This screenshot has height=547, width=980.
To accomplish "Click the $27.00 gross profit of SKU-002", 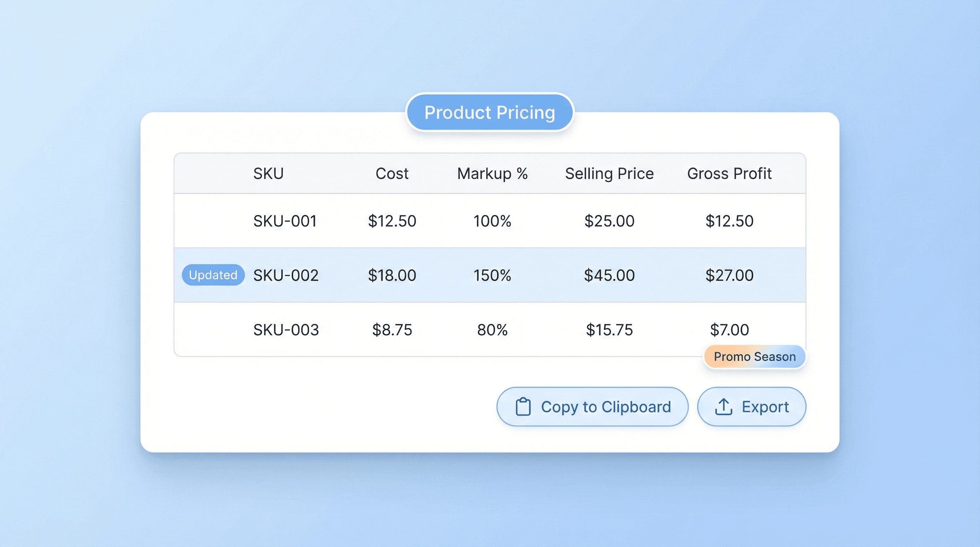I will coord(729,275).
